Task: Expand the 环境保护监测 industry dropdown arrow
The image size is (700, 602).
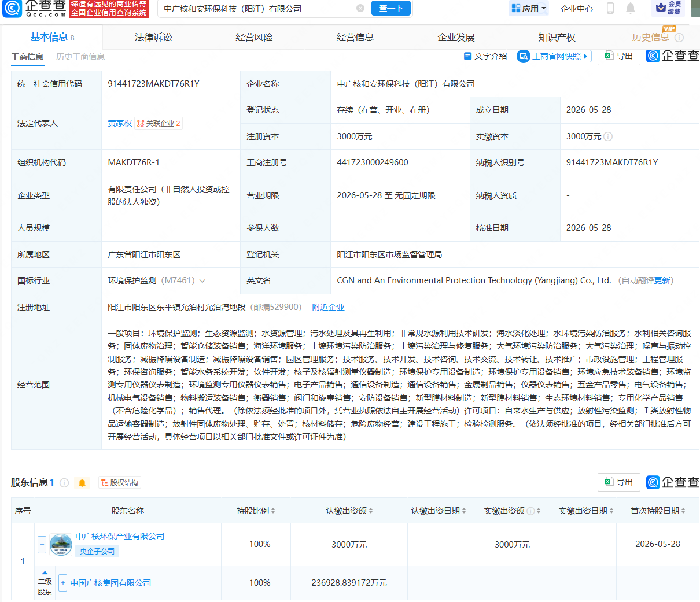Action: tap(202, 281)
